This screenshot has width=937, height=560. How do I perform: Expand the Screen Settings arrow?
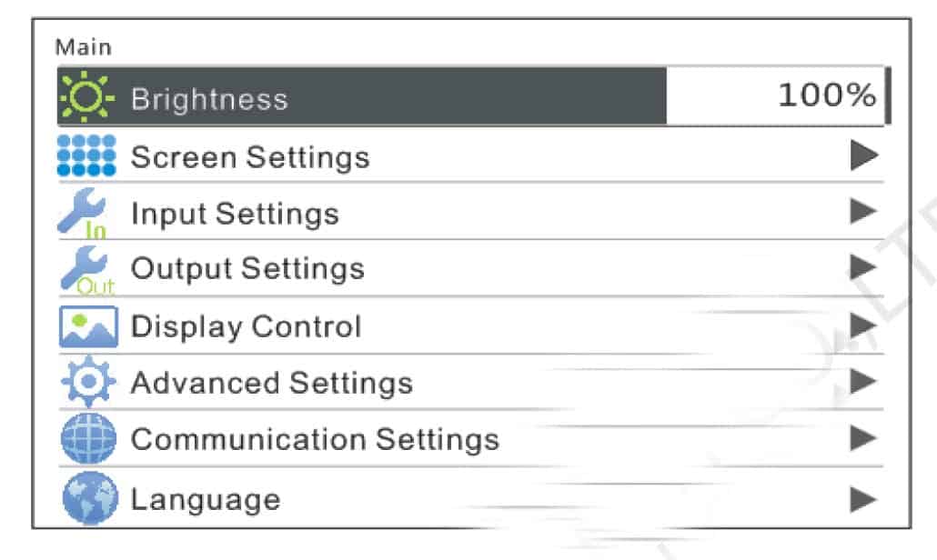(x=863, y=156)
